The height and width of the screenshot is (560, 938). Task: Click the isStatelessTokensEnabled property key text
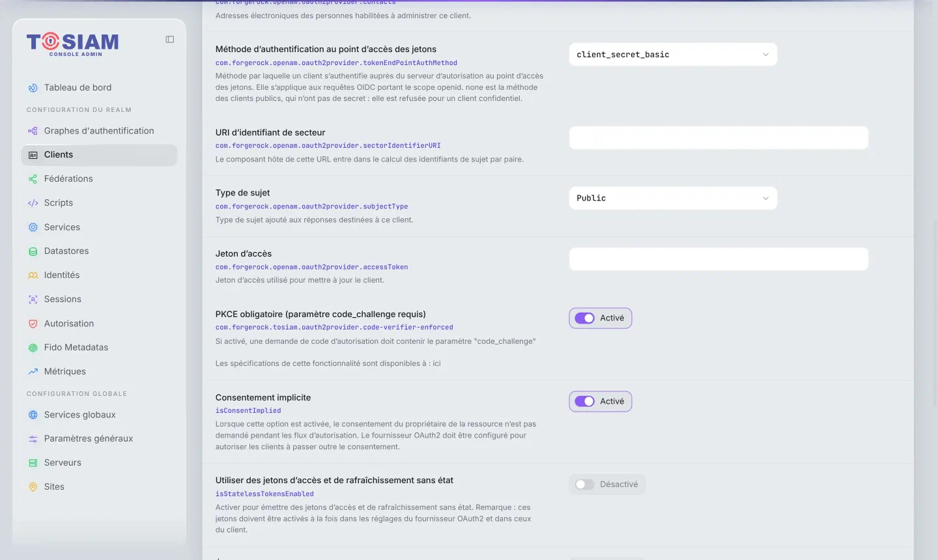click(x=264, y=494)
